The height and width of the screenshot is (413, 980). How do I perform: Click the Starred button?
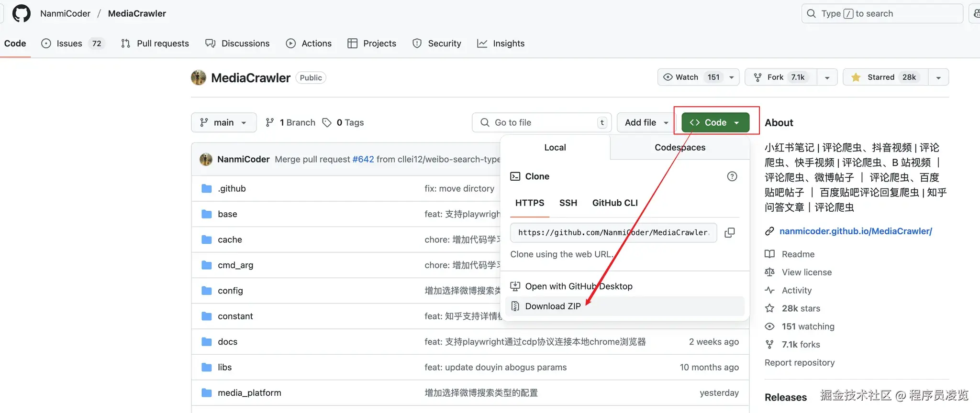pyautogui.click(x=886, y=77)
